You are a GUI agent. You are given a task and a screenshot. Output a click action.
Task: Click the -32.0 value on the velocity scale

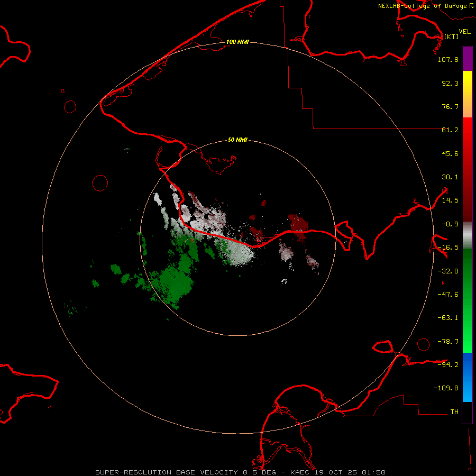click(448, 271)
